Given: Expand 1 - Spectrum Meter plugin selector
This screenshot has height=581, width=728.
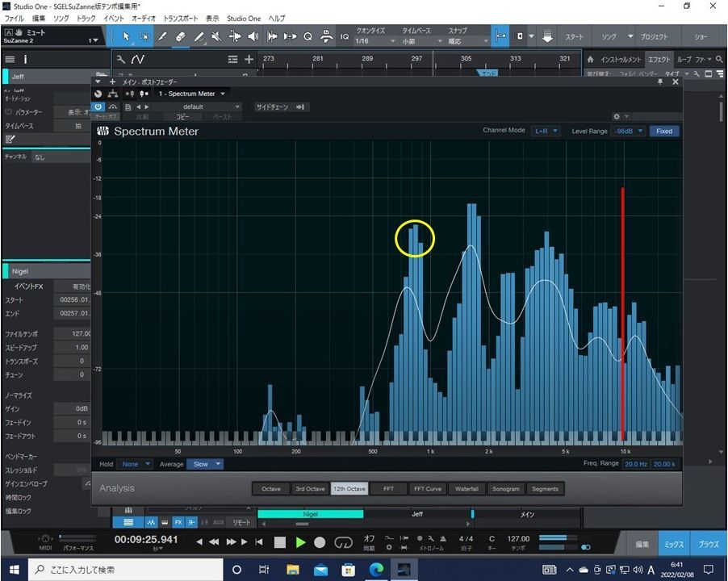Looking at the screenshot, I should (191, 94).
